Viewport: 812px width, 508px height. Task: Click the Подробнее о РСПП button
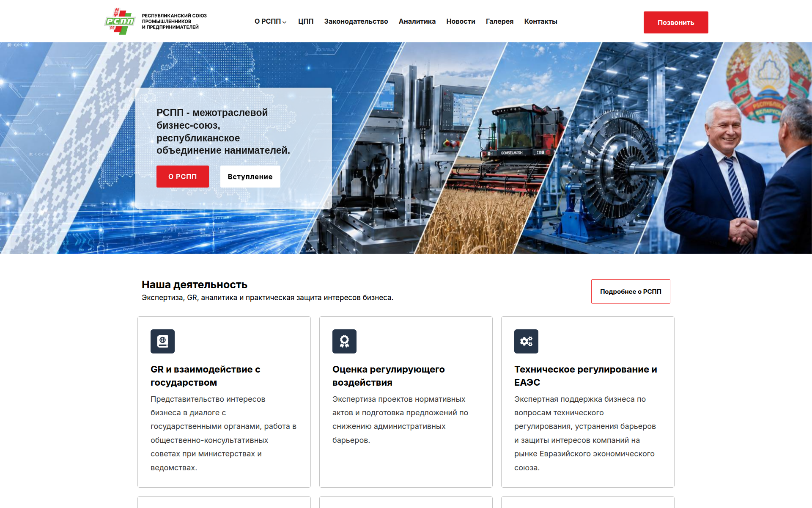(x=631, y=291)
